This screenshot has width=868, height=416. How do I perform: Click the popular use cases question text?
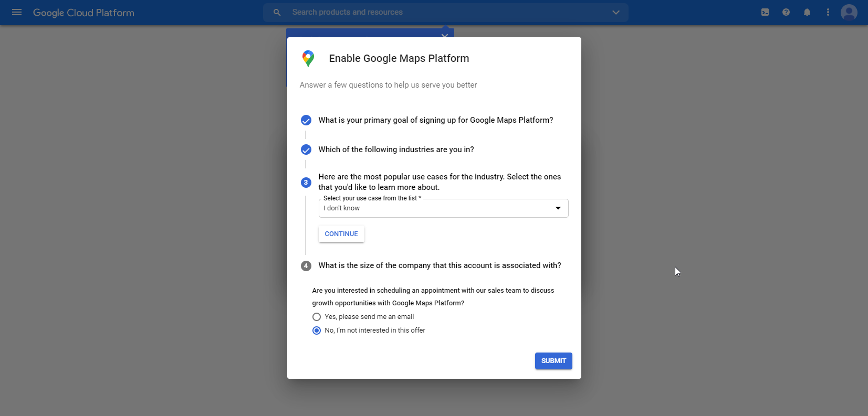pos(440,182)
